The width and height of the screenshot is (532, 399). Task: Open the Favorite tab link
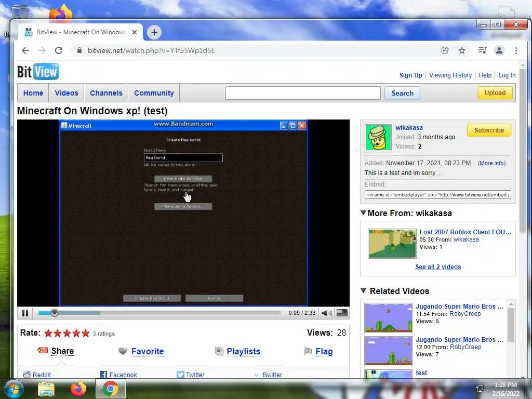(x=148, y=352)
